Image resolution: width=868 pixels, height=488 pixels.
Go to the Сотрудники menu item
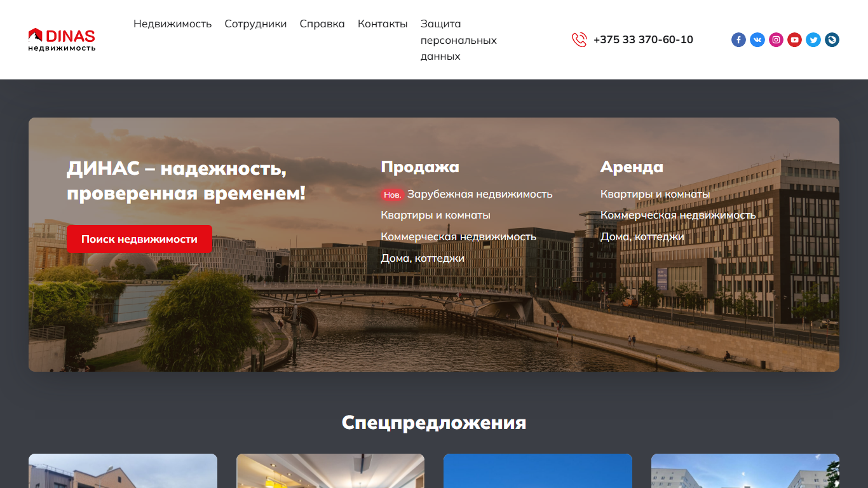point(255,24)
